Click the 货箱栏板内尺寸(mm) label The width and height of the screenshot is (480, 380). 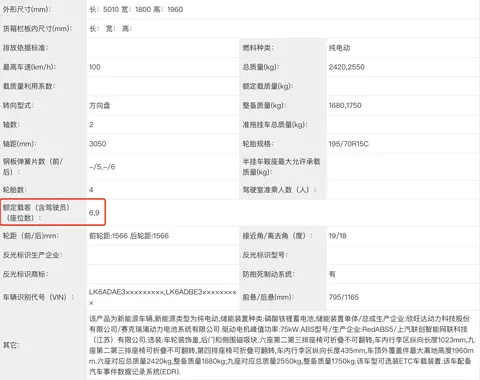37,29
